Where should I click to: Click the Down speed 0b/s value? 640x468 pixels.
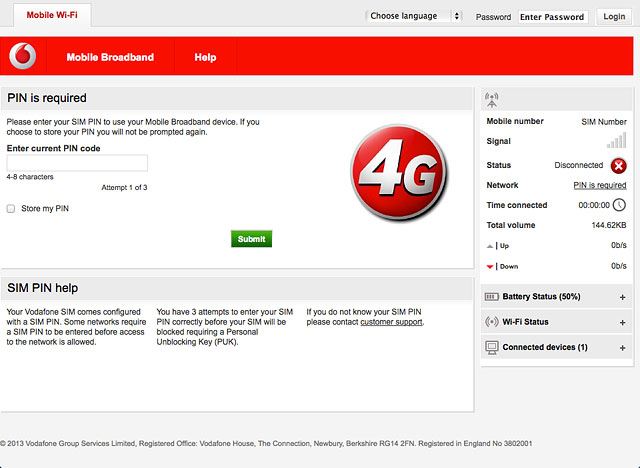[618, 266]
